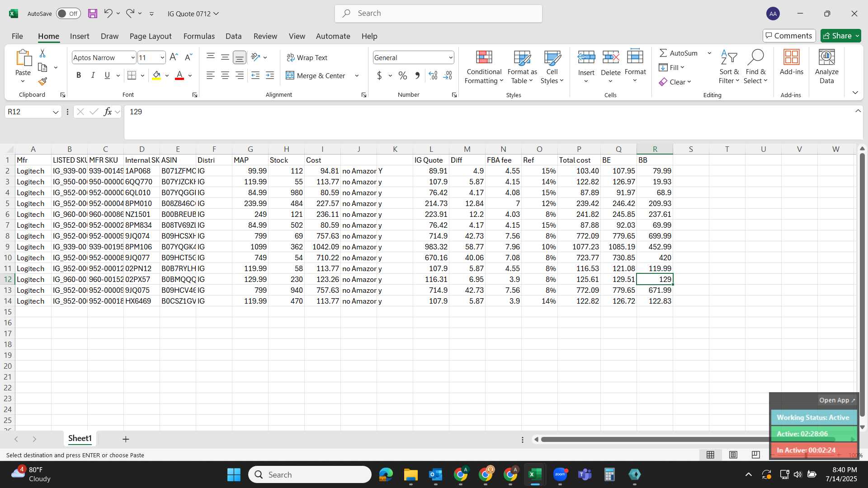Click the Borders icon
Screen dimensions: 868x488
click(132, 75)
